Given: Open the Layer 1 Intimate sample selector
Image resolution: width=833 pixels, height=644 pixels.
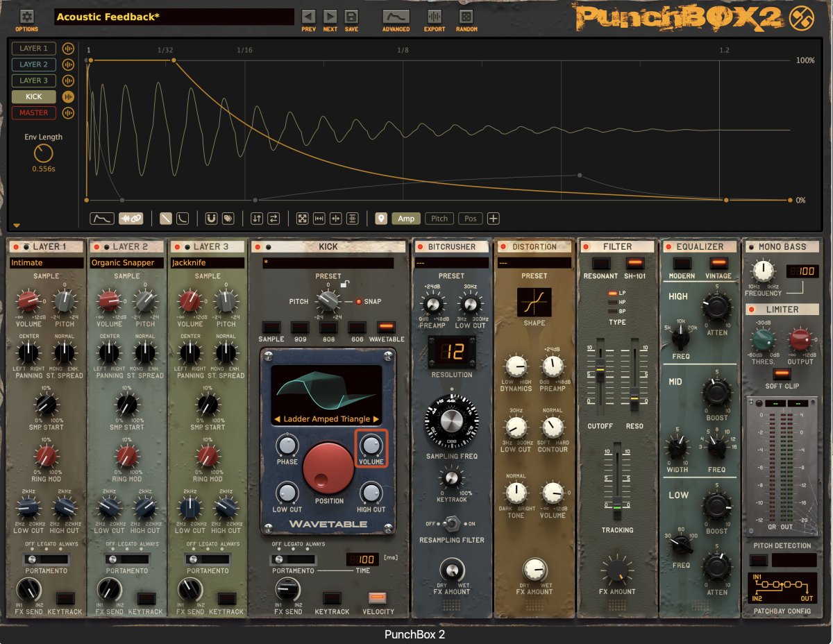Looking at the screenshot, I should (x=47, y=263).
